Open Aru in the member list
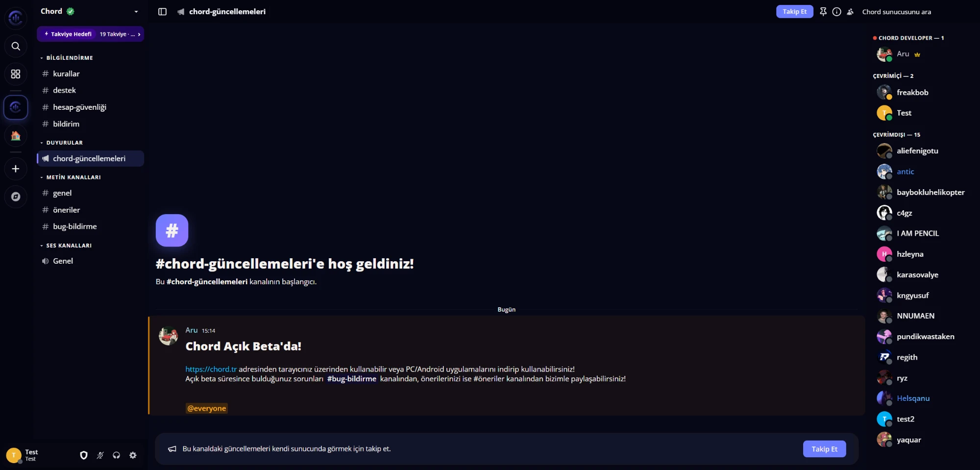Viewport: 980px width, 470px height. coord(921,54)
